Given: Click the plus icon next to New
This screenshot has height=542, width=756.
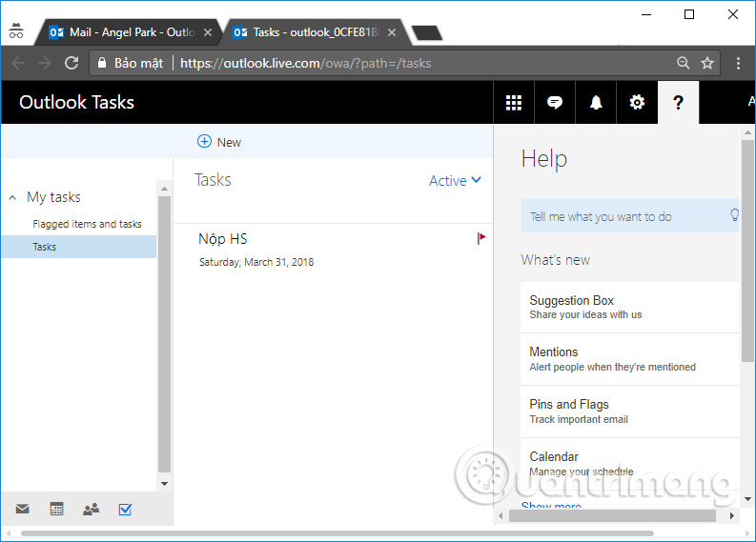Looking at the screenshot, I should pyautogui.click(x=204, y=141).
